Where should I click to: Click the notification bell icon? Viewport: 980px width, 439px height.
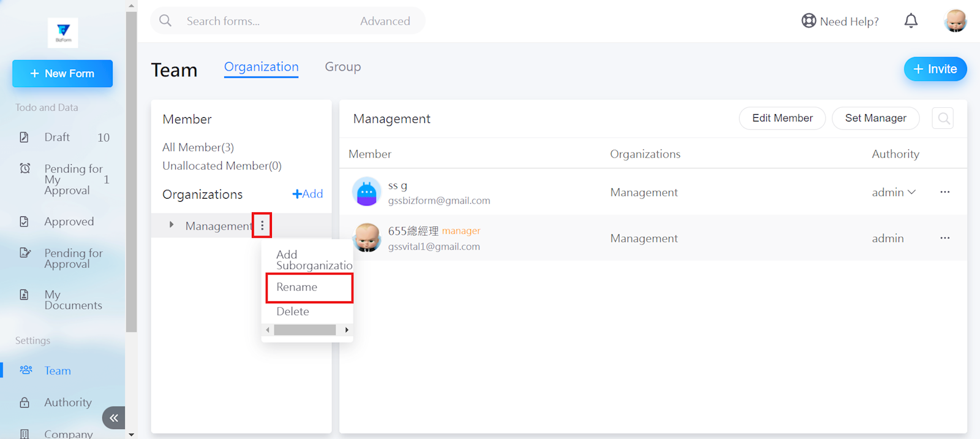point(911,21)
